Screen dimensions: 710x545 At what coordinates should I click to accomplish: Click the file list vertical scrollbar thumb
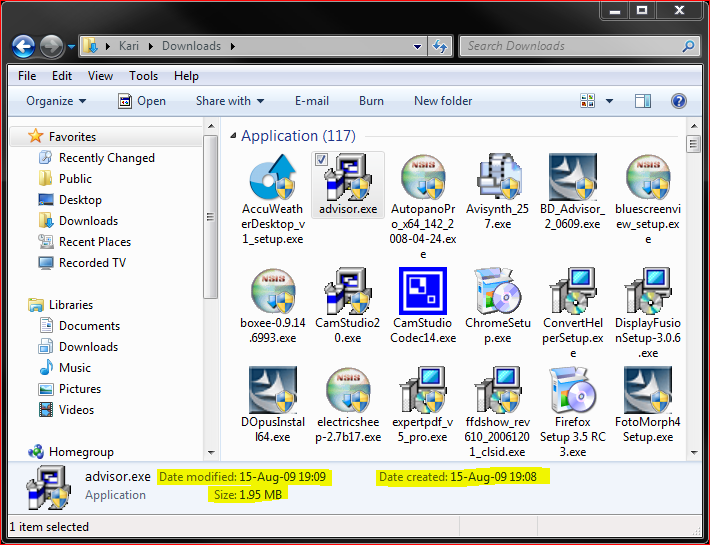pos(694,144)
